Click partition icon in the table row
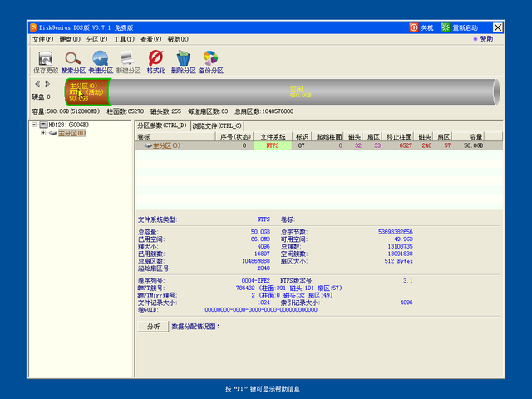 tap(148, 145)
